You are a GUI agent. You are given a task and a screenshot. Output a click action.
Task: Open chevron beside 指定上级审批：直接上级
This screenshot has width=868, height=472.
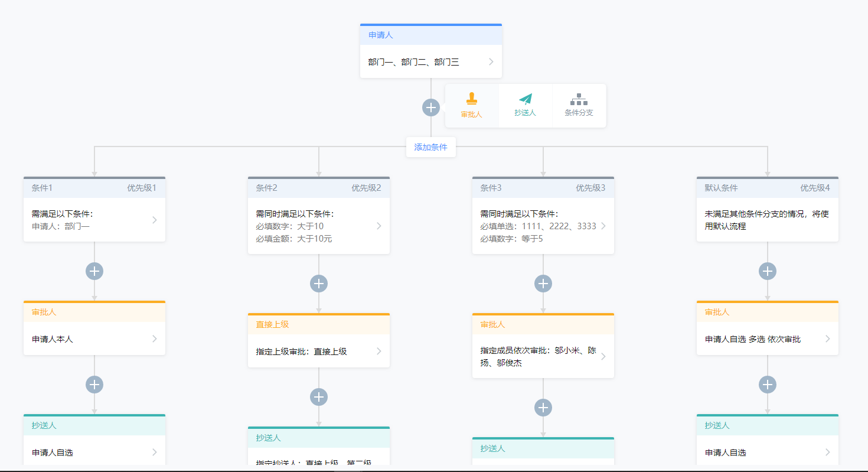379,351
